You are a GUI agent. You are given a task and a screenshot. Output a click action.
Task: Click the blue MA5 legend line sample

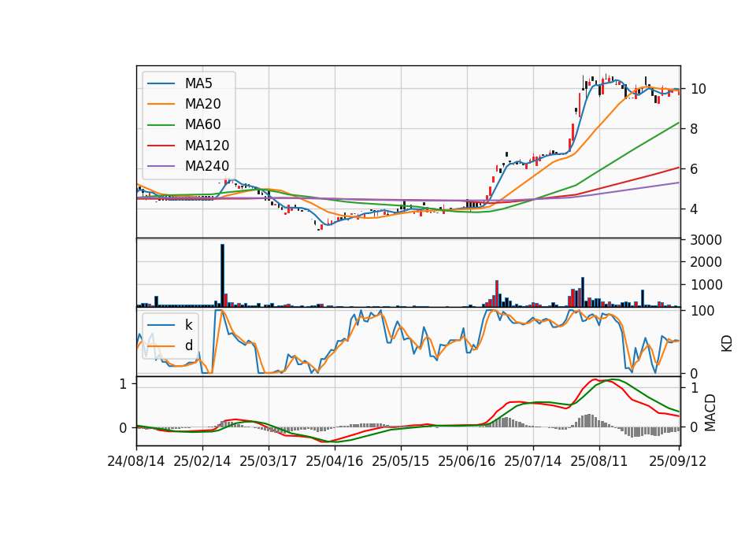161,84
